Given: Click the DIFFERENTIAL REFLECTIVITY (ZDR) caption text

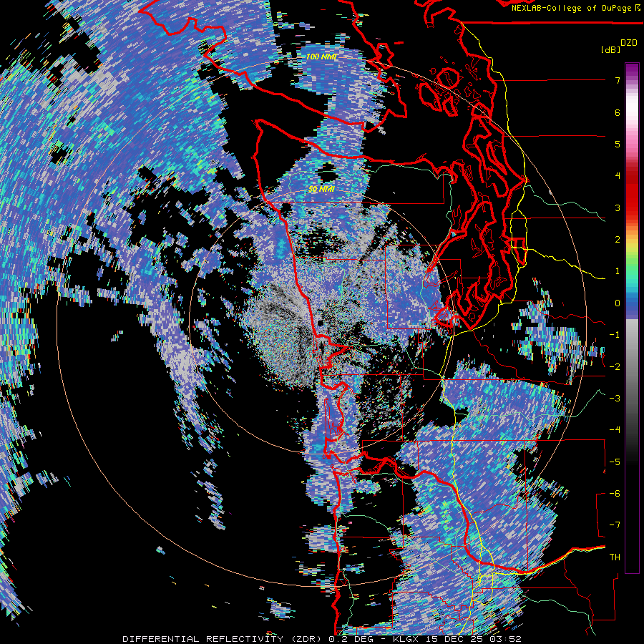Looking at the screenshot, I should pyautogui.click(x=223, y=639).
